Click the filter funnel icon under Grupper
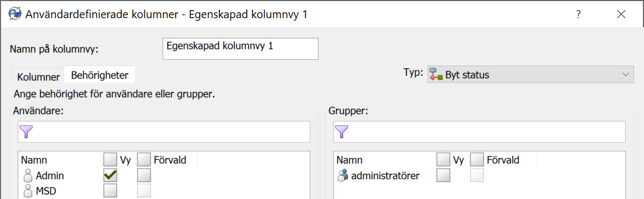The image size is (644, 199). coord(342,132)
